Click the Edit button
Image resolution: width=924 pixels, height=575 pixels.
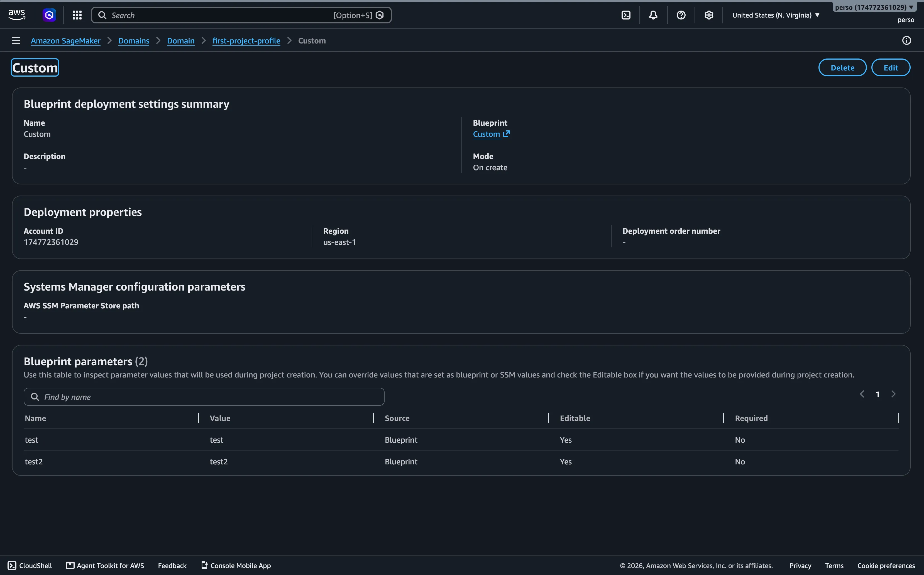click(x=891, y=67)
